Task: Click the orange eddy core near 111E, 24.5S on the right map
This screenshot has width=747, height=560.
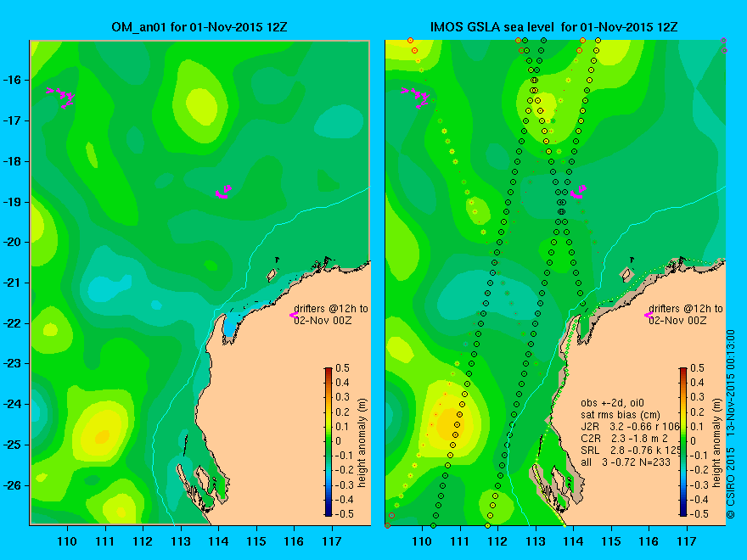Action: click(448, 423)
